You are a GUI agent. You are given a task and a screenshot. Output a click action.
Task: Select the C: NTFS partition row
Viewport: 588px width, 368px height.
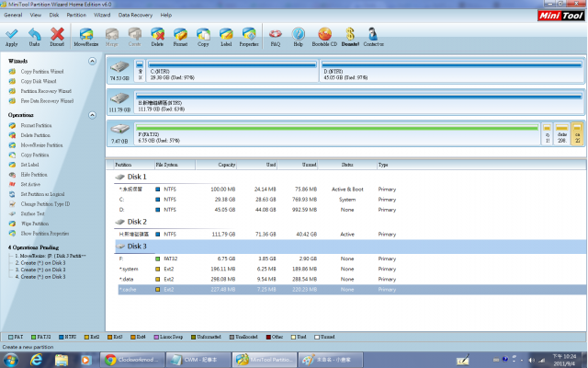coord(352,200)
